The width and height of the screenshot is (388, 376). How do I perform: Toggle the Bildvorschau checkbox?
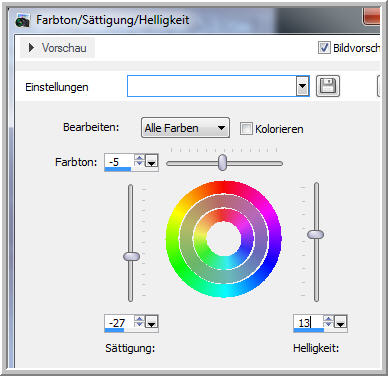click(x=324, y=48)
